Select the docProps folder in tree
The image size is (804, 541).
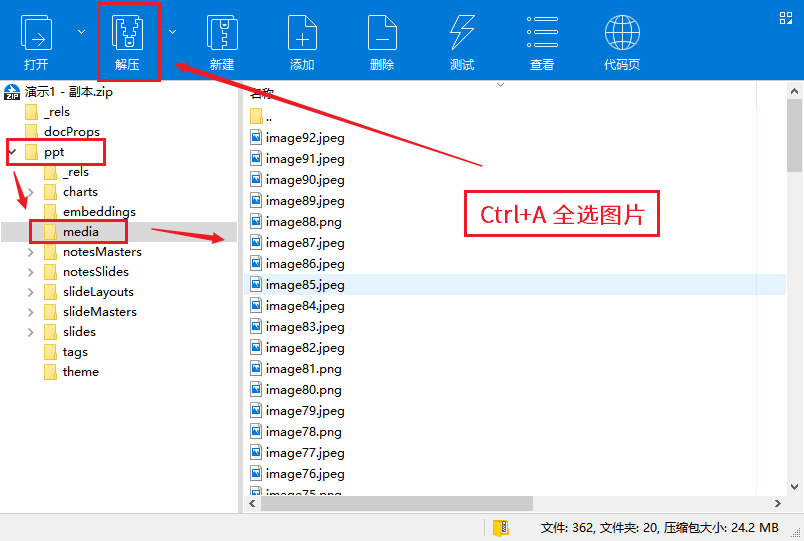pos(71,132)
